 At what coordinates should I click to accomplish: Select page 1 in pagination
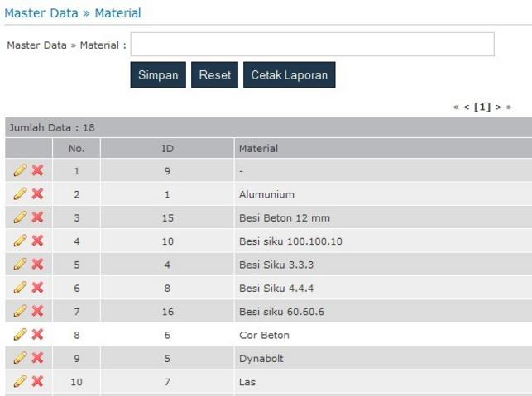[x=482, y=107]
